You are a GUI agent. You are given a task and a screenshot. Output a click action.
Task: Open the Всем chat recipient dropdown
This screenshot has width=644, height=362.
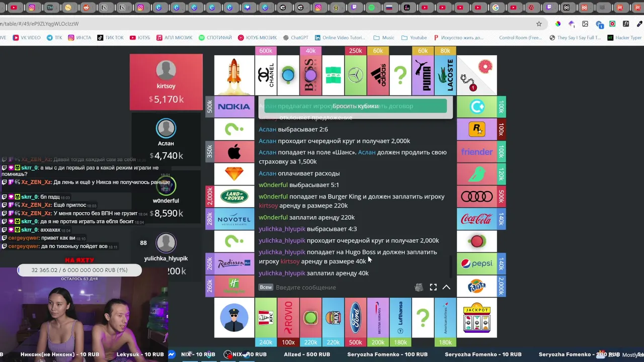(266, 287)
